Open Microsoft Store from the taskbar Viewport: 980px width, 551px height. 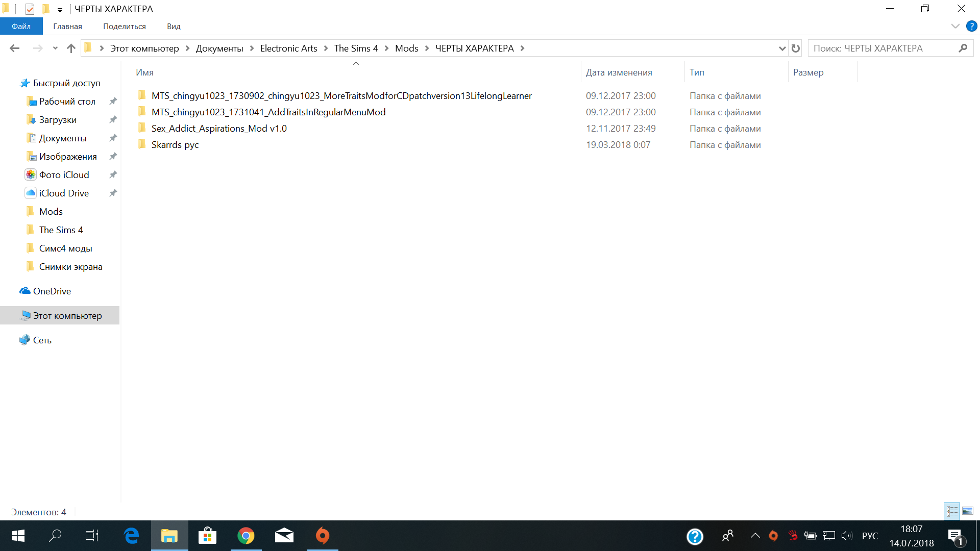click(207, 536)
